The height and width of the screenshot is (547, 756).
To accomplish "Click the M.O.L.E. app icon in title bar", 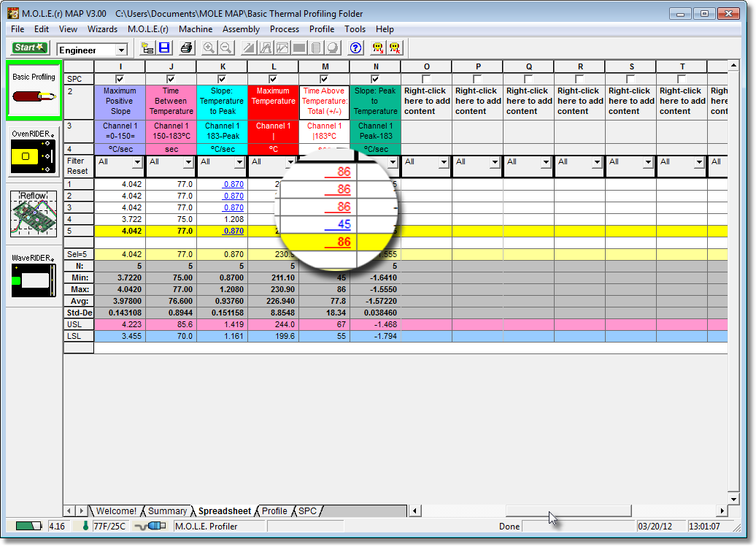I will point(13,13).
